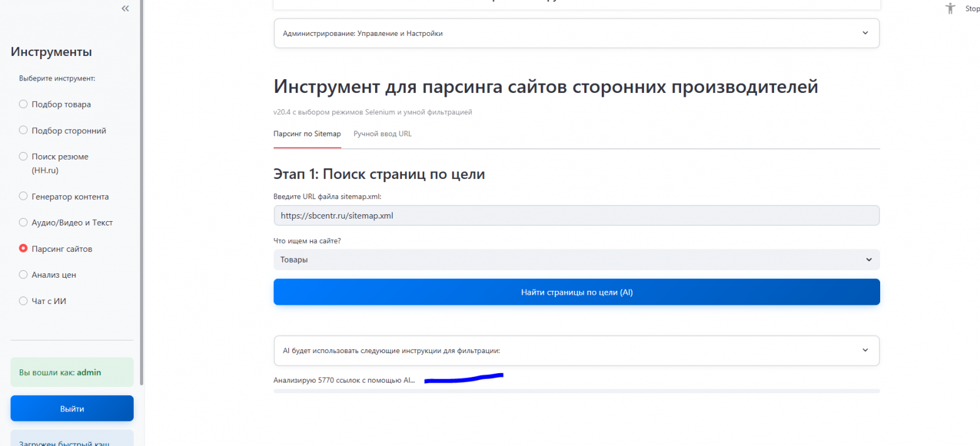
Task: Select the Парсинг сайтов radio button
Action: 23,249
